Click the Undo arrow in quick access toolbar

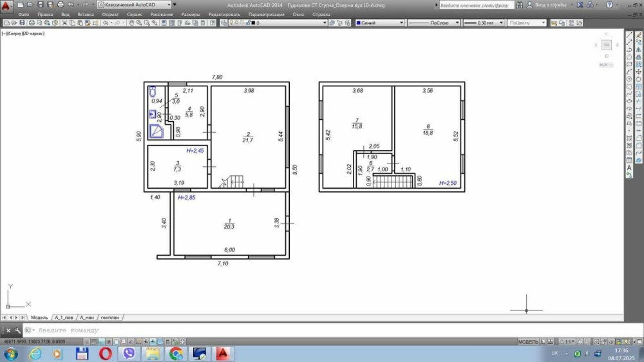[70, 5]
